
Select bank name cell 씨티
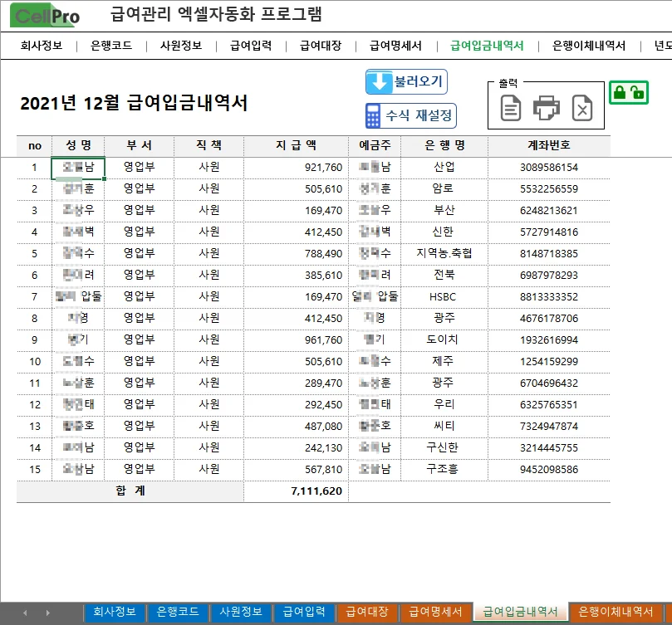[444, 427]
